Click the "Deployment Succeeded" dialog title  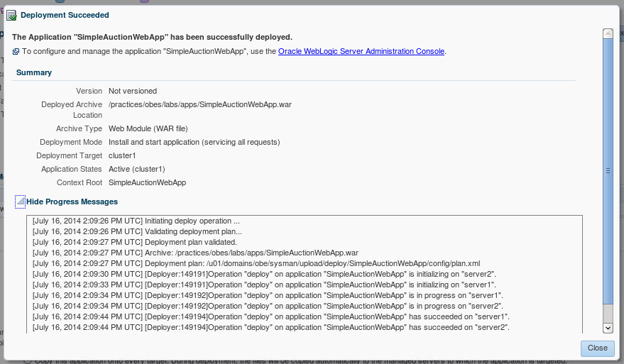[x=65, y=15]
